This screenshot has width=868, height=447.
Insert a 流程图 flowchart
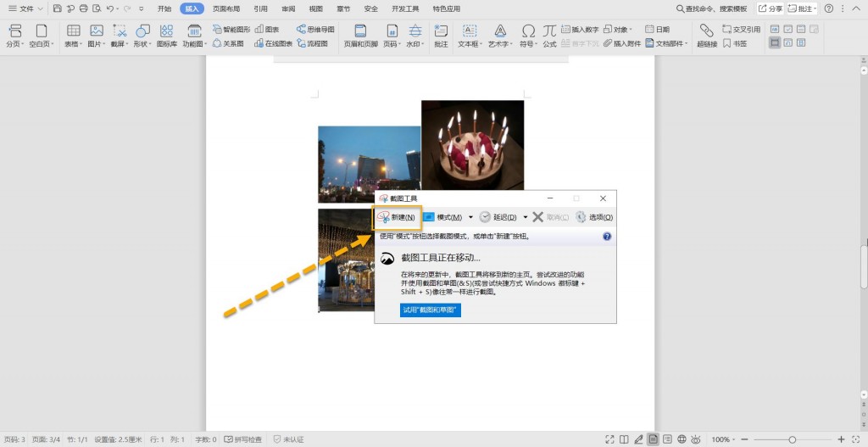pyautogui.click(x=312, y=43)
